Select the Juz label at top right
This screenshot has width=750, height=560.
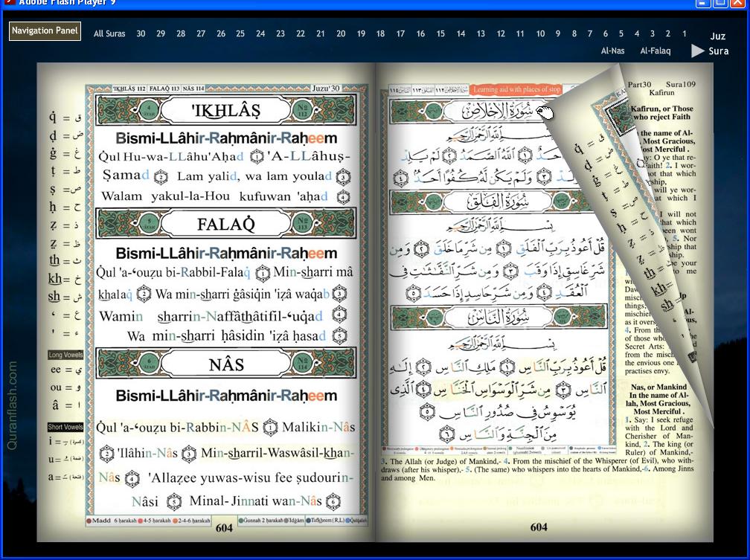[717, 36]
